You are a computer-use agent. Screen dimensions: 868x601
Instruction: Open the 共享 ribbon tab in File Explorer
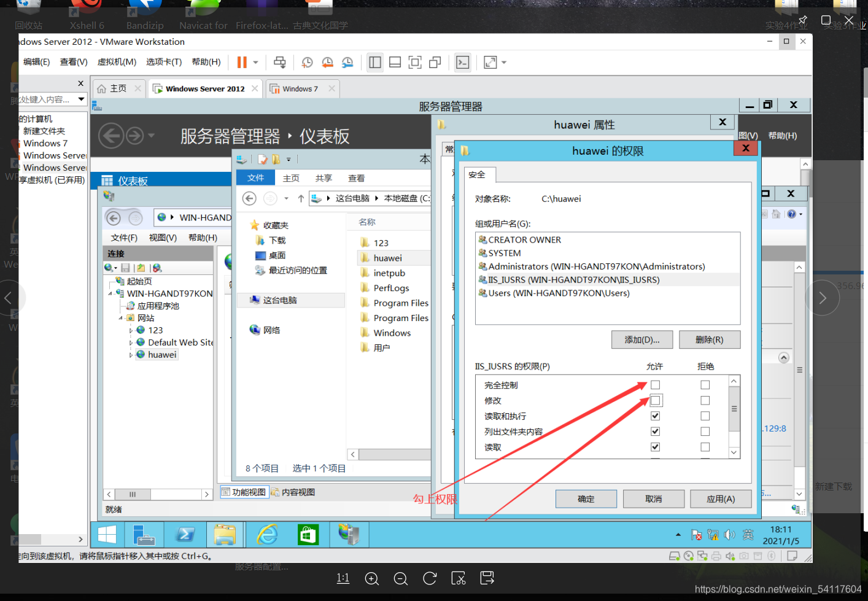pyautogui.click(x=324, y=178)
